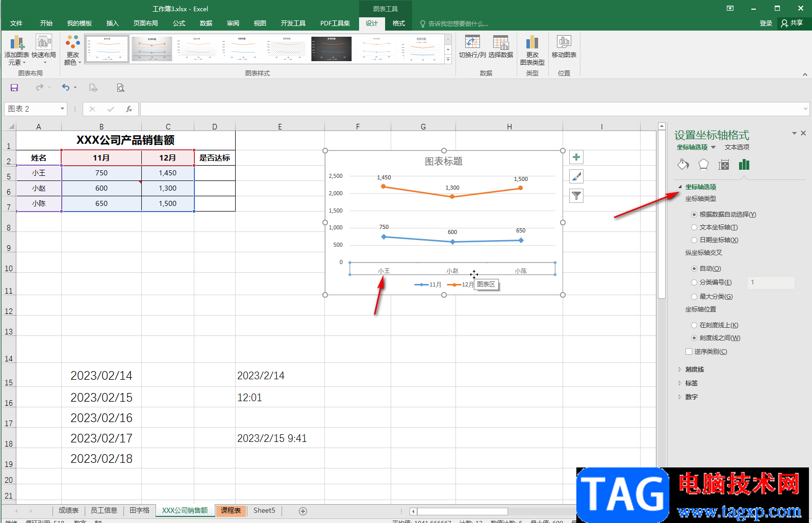
Task: Expand the Number section
Action: click(680, 397)
